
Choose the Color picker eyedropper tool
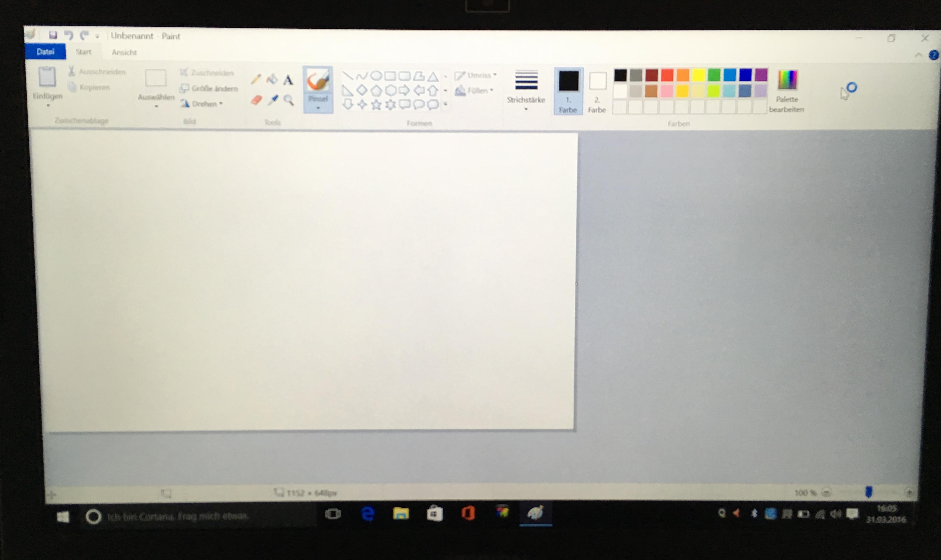(x=272, y=100)
